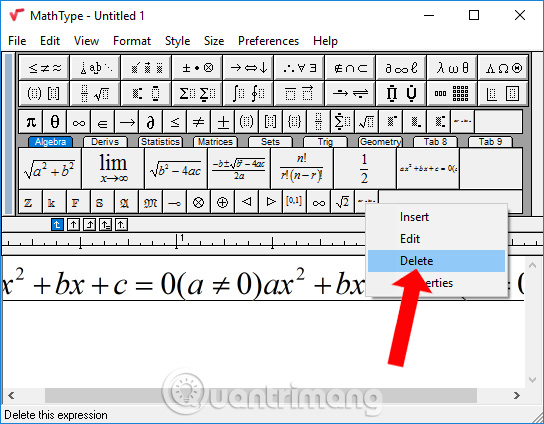Screen dimensions: 544x424
Task: Switch to Tab 9
Action: (x=490, y=142)
